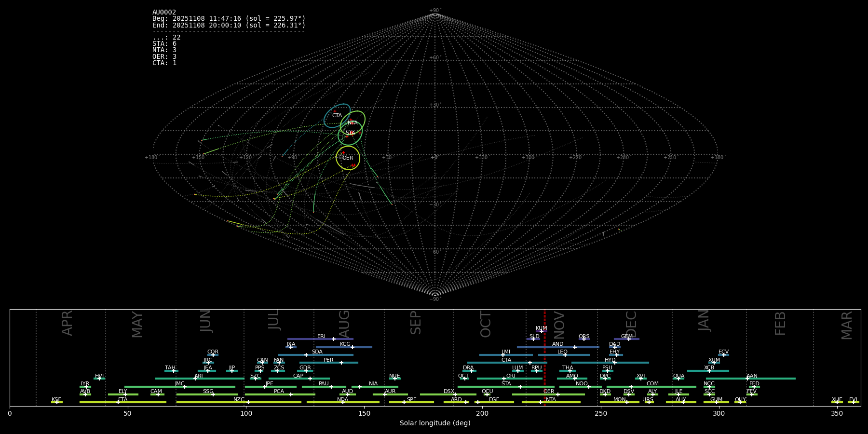Image resolution: width=868 pixels, height=434 pixels.
Task: Select the OER radiant circle on sky map
Action: pyautogui.click(x=348, y=158)
